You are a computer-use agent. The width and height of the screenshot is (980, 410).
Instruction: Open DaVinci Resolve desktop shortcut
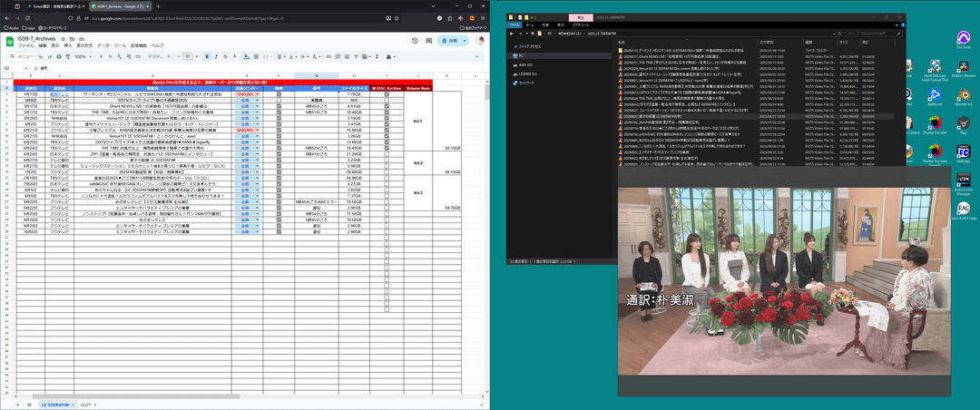click(x=963, y=68)
